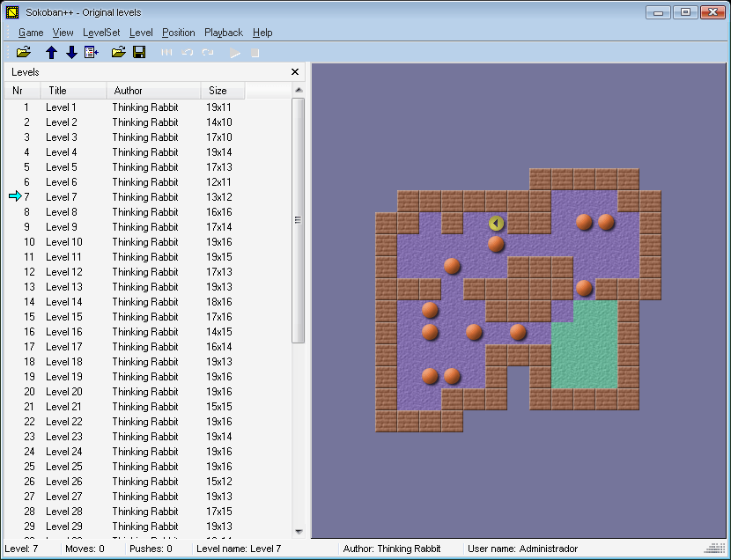
Task: Open a saved position with the second folder icon
Action: (x=118, y=52)
